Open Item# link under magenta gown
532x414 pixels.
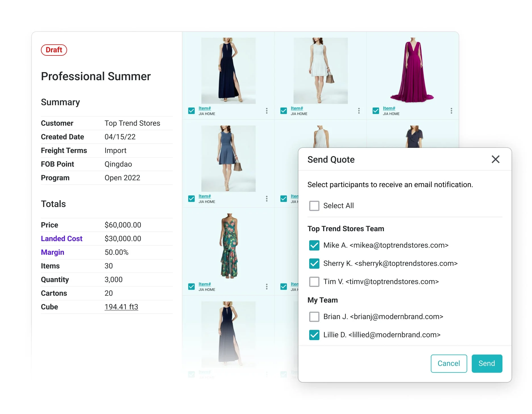coord(389,108)
